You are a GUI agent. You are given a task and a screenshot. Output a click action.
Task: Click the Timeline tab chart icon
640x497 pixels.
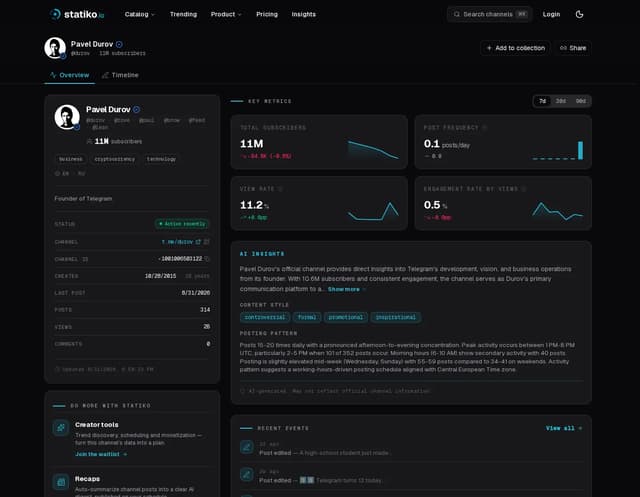[105, 75]
